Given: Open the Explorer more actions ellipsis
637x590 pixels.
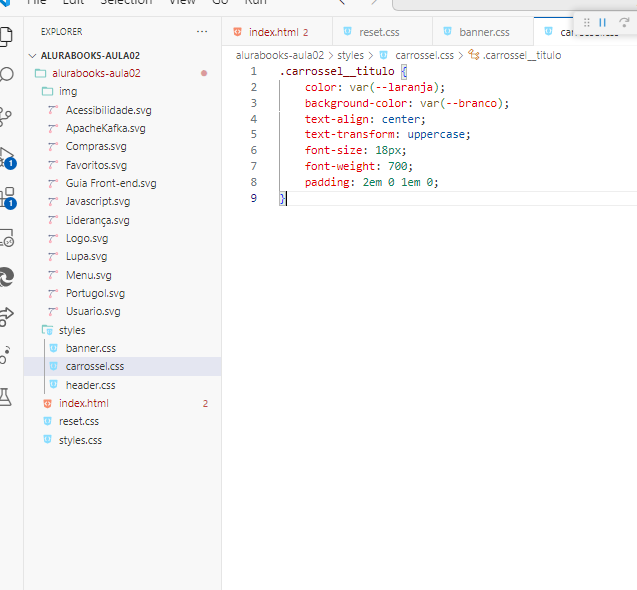Looking at the screenshot, I should tap(202, 32).
